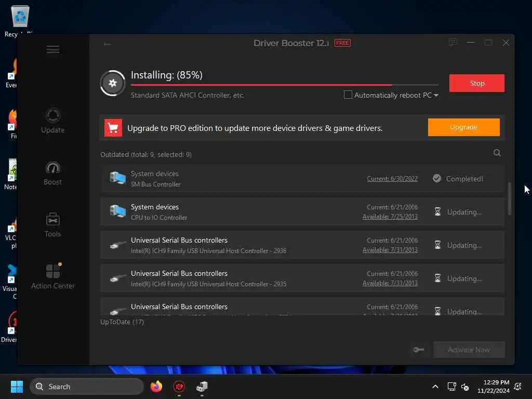Click hourglass icon on CPU to IO Controller row
Image resolution: width=532 pixels, height=399 pixels.
437,212
